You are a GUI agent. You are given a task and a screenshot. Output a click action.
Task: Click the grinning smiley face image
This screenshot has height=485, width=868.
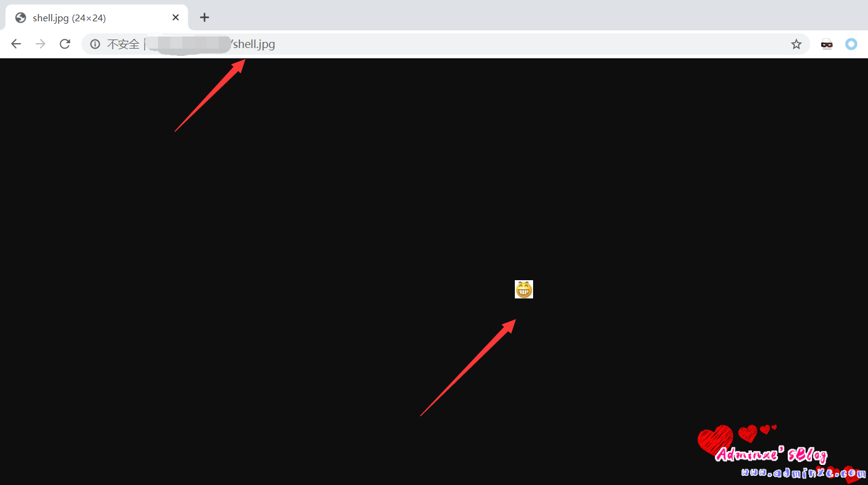point(524,289)
